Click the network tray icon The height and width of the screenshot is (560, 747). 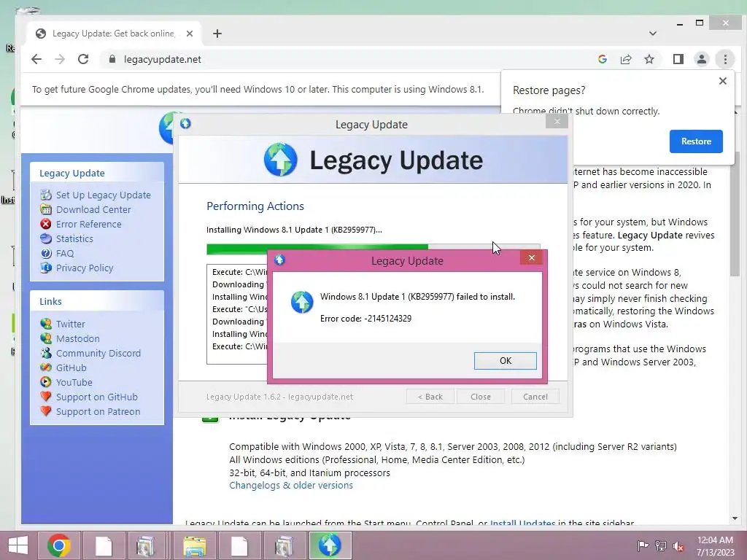pos(660,545)
